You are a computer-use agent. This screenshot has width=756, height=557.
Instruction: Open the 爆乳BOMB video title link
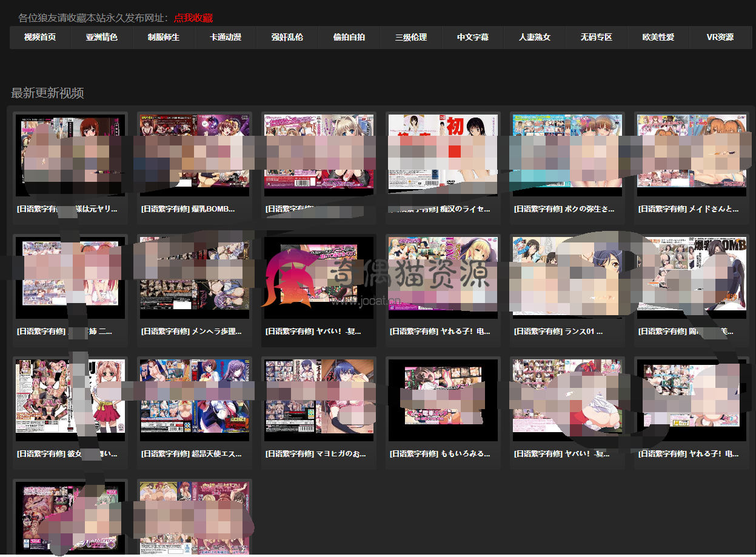[x=187, y=208]
